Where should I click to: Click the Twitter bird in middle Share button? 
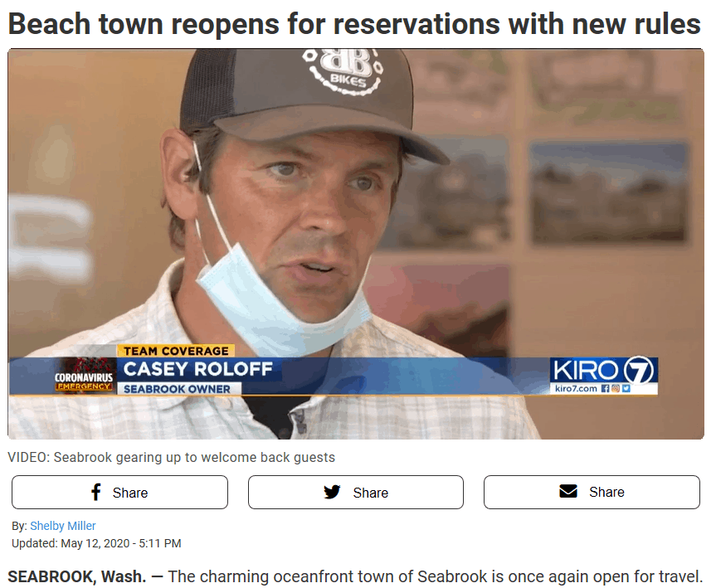click(x=332, y=492)
